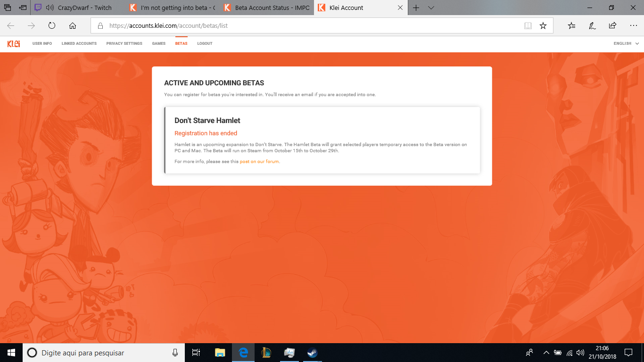Navigate to the Games section
Screen dimensions: 644x362
159,43
